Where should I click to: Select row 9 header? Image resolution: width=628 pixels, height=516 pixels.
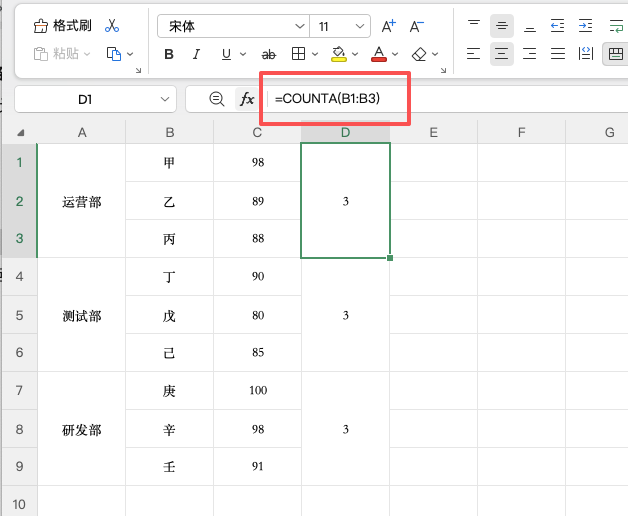[x=19, y=466]
